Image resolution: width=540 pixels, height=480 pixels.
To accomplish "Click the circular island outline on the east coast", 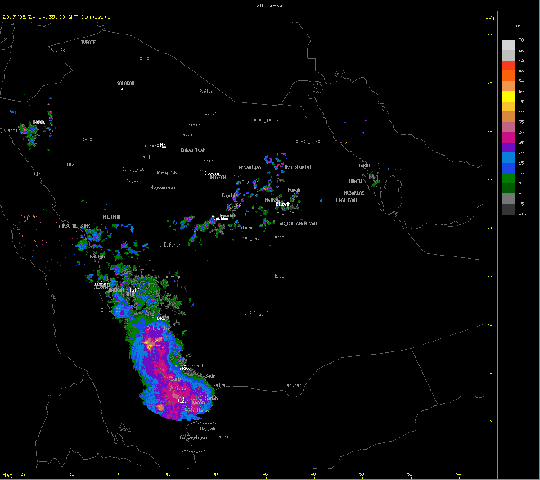I will pos(392,192).
